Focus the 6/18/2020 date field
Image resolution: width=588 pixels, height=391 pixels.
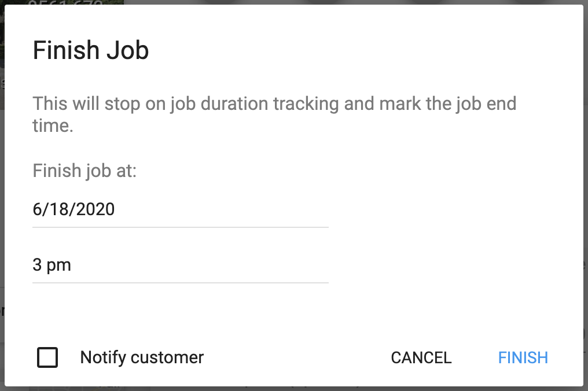(x=179, y=209)
